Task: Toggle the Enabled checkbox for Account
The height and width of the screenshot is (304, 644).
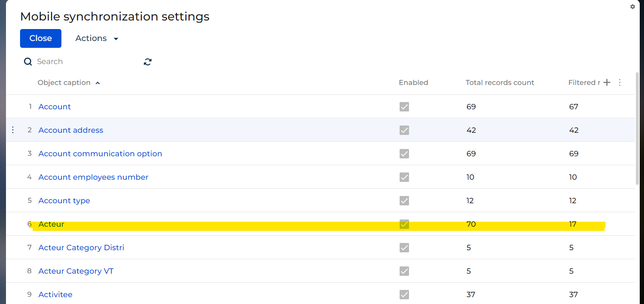Action: 404,107
